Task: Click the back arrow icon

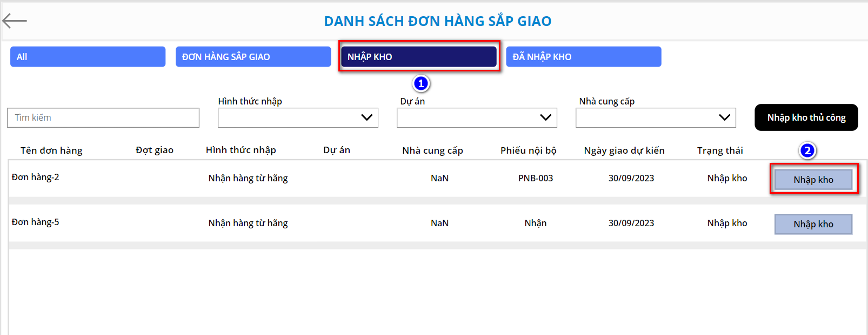Action: 15,21
